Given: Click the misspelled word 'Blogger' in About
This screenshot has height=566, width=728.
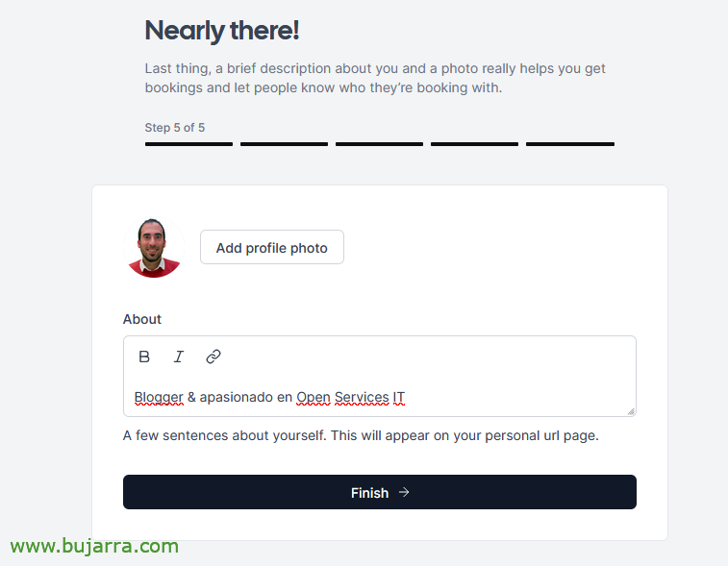Looking at the screenshot, I should pyautogui.click(x=159, y=398).
